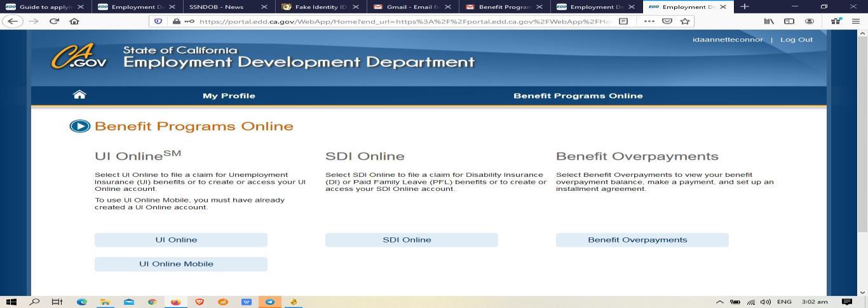
Task: Click the Benefit Overpayments button
Action: (x=642, y=240)
